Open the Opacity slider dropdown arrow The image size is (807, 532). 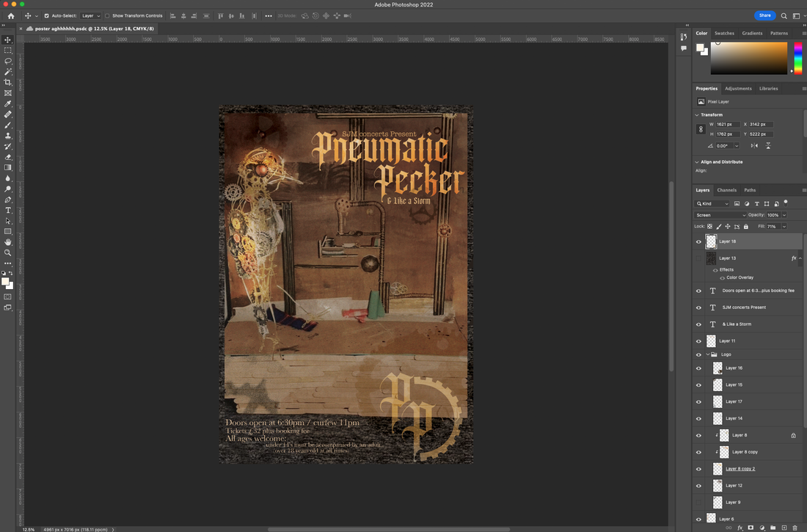click(x=784, y=215)
